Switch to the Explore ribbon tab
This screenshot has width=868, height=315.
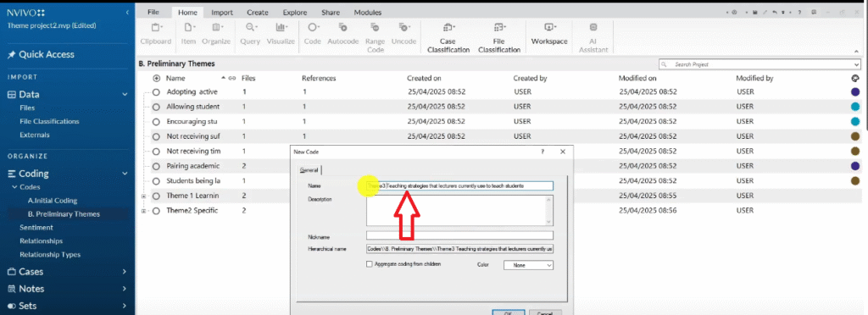[295, 12]
